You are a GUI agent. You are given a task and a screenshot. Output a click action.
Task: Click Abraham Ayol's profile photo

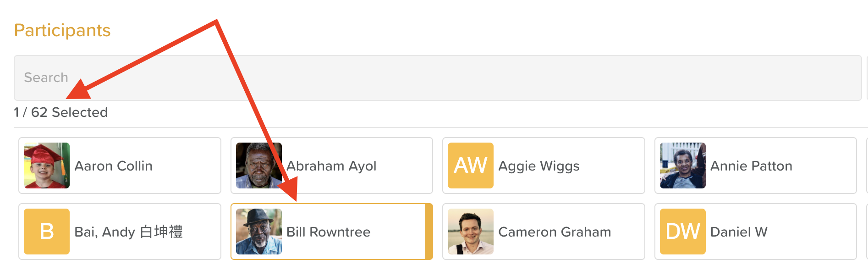point(258,166)
